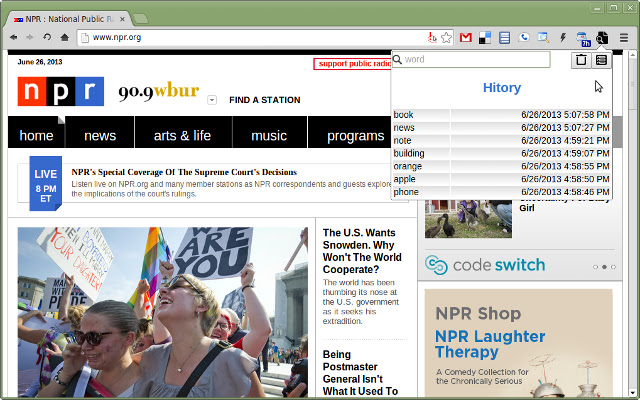Click the list view button in popup
The height and width of the screenshot is (400, 640).
coord(601,60)
